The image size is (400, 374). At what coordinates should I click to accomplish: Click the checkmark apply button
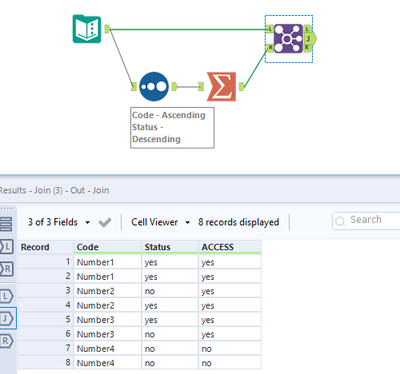[105, 222]
